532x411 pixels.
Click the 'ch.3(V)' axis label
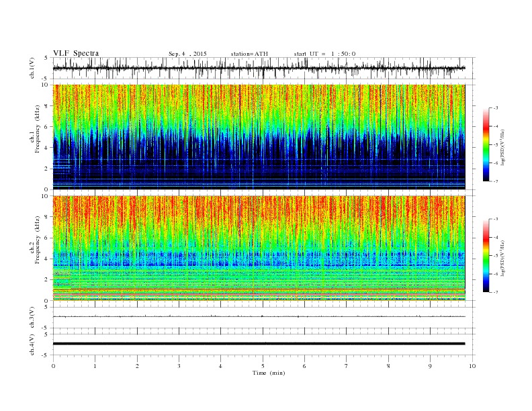(x=32, y=318)
